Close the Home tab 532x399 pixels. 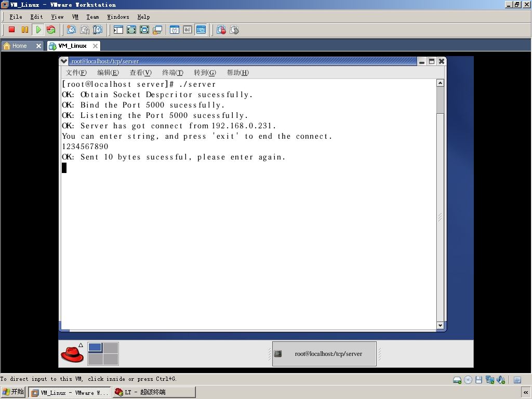pyautogui.click(x=38, y=46)
